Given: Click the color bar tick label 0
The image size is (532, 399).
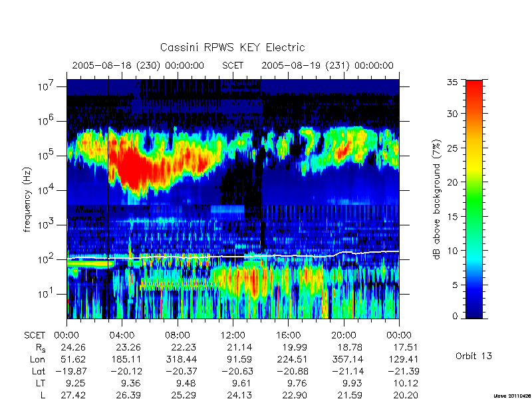Looking at the screenshot, I should 455,316.
